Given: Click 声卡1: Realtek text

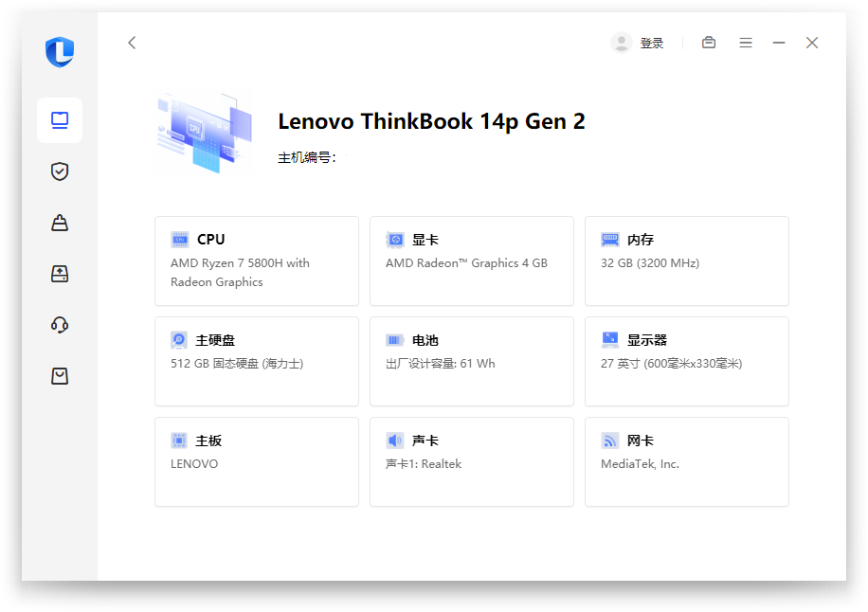Looking at the screenshot, I should (424, 463).
